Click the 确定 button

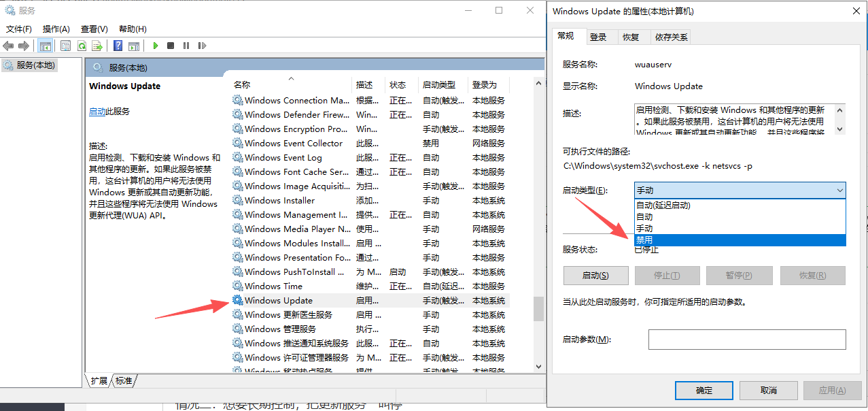click(x=704, y=391)
